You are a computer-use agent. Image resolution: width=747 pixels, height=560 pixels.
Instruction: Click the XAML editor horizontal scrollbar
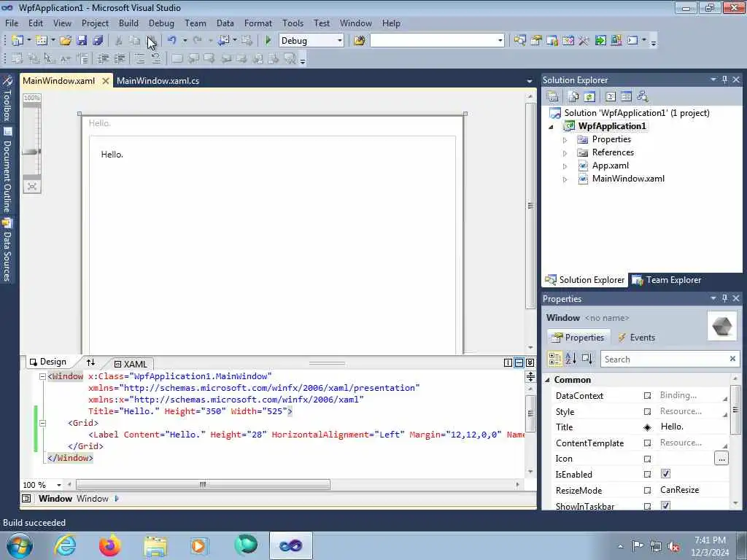tap(203, 484)
